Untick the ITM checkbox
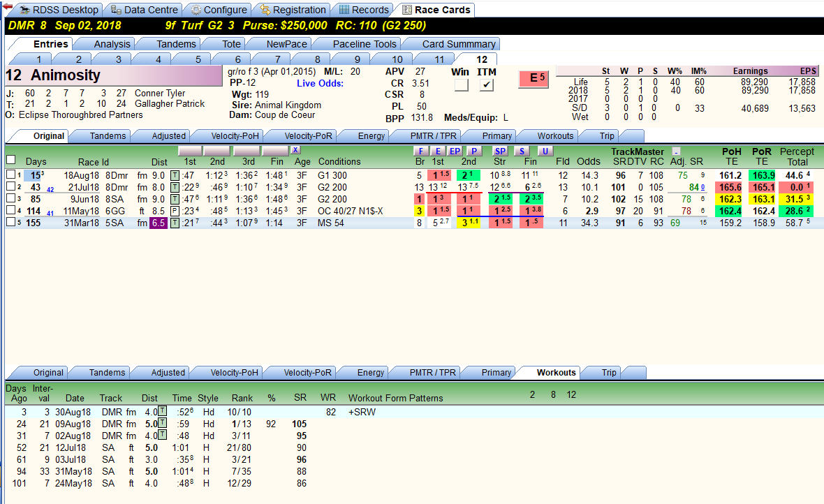The height and width of the screenshot is (504, 824). [487, 84]
